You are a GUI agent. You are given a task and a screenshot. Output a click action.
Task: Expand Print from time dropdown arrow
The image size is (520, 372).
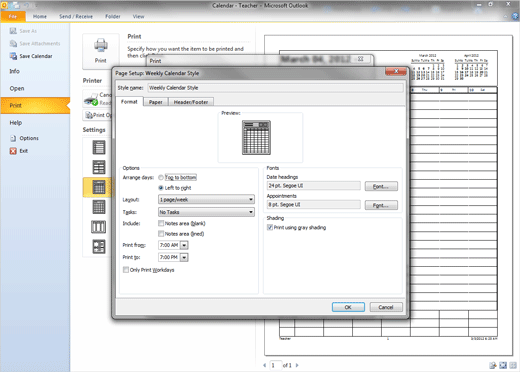tap(184, 245)
